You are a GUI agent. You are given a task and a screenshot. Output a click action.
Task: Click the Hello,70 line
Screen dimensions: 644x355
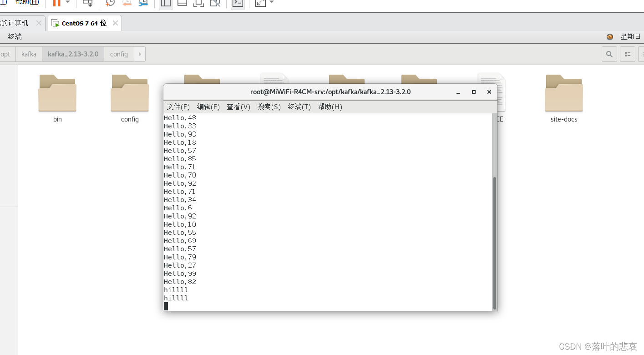point(180,175)
